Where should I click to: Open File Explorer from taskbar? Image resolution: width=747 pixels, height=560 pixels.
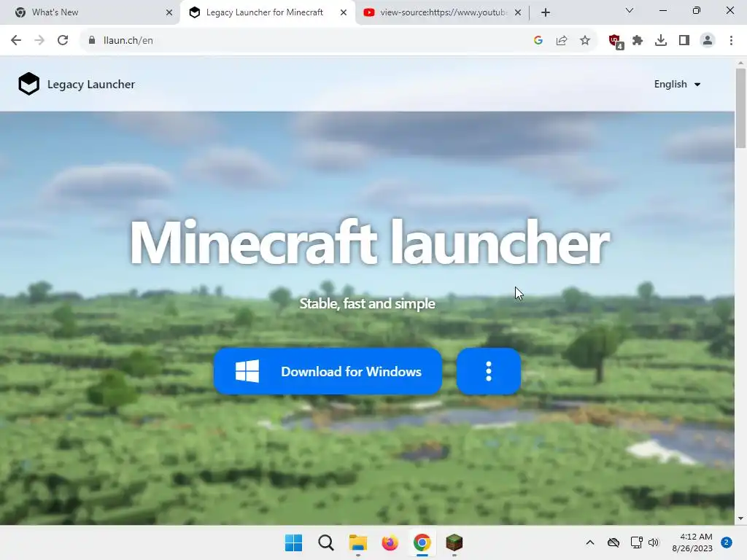point(357,542)
